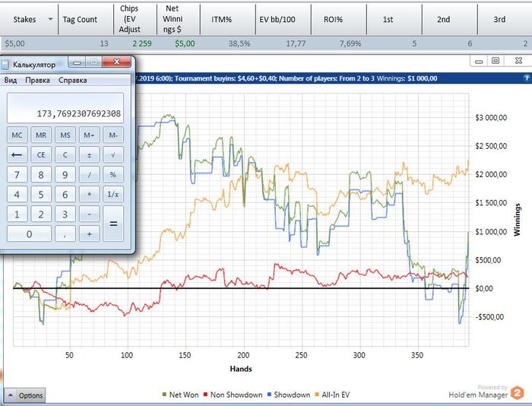The image size is (532, 406).
Task: Click digit 1 in Calculator
Action: [17, 214]
